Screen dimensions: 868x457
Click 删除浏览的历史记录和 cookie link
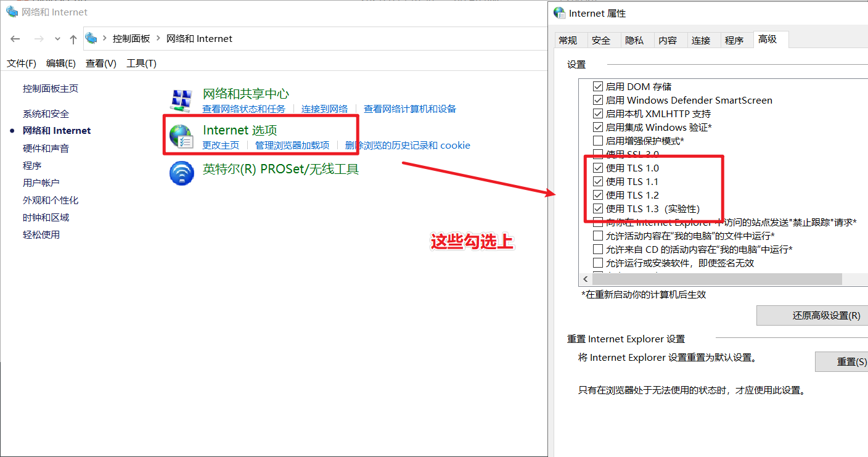(x=407, y=146)
